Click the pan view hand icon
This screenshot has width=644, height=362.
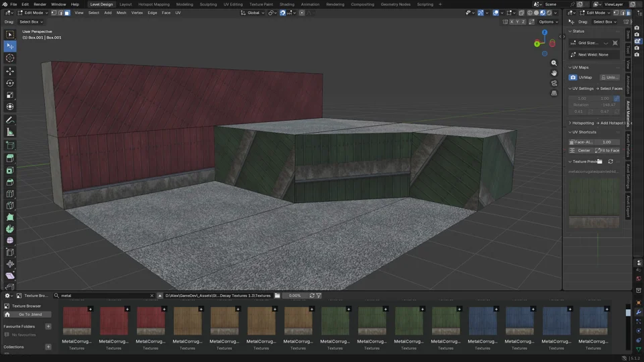coord(553,73)
